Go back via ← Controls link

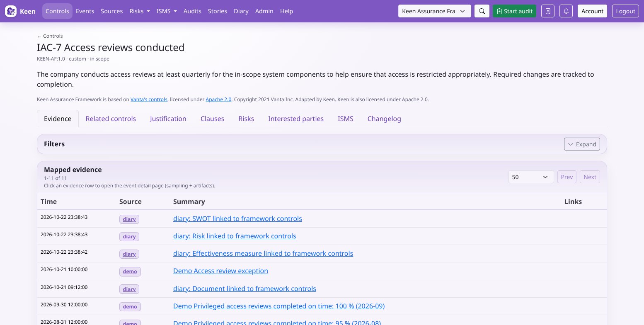[50, 36]
